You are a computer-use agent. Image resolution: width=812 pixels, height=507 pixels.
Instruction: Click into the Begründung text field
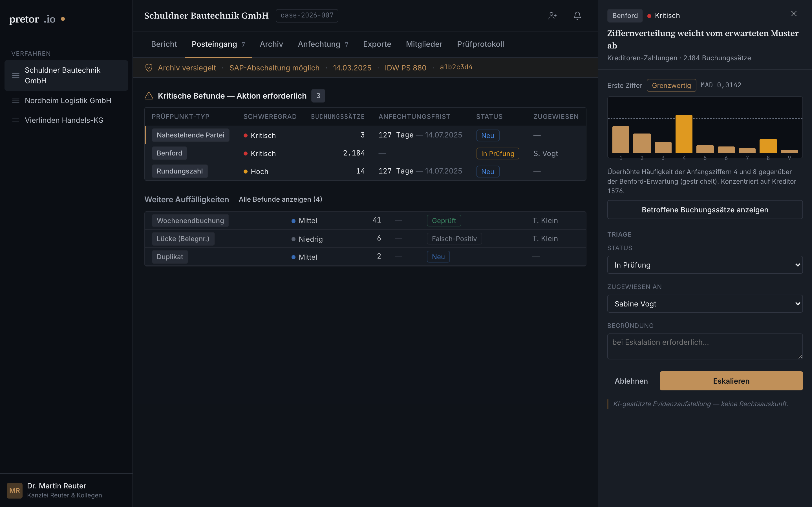pyautogui.click(x=705, y=346)
